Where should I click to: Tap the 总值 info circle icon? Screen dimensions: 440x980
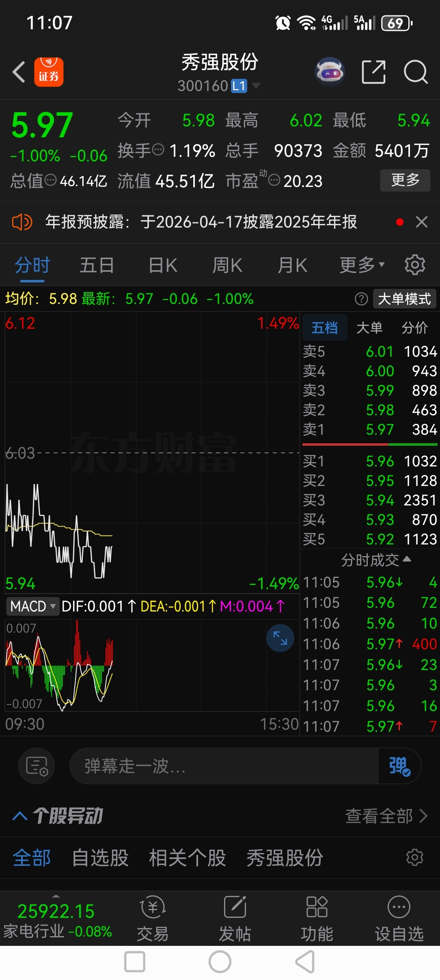tap(50, 180)
